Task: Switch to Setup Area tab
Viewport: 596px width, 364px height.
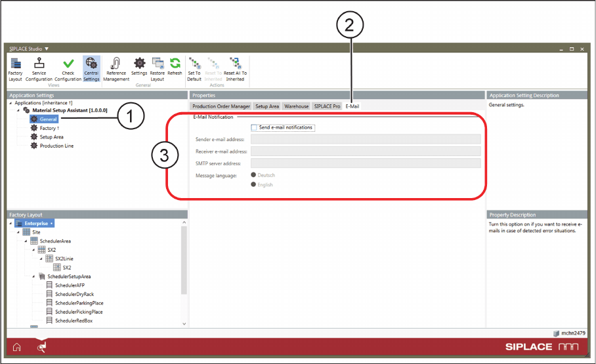Action: tap(267, 106)
